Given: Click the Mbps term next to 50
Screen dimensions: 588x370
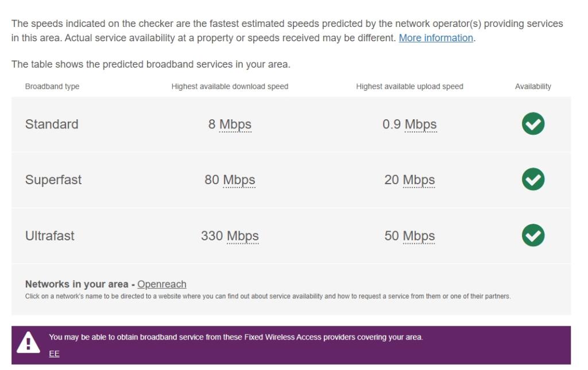Looking at the screenshot, I should [x=419, y=236].
